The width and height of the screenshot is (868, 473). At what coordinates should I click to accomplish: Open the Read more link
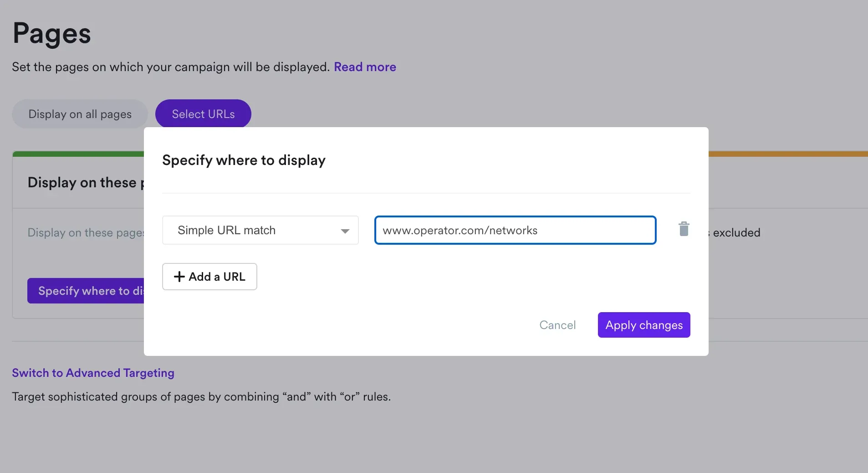365,67
